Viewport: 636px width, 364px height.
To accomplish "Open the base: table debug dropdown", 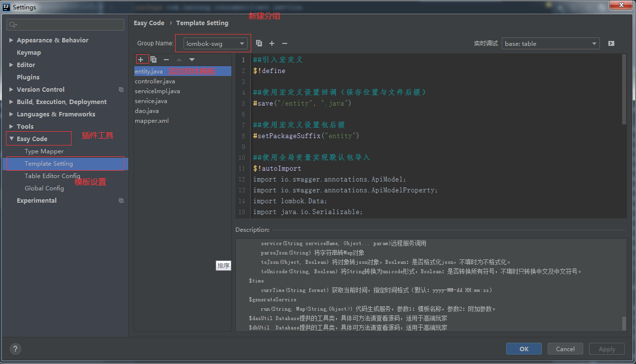I will coord(551,43).
